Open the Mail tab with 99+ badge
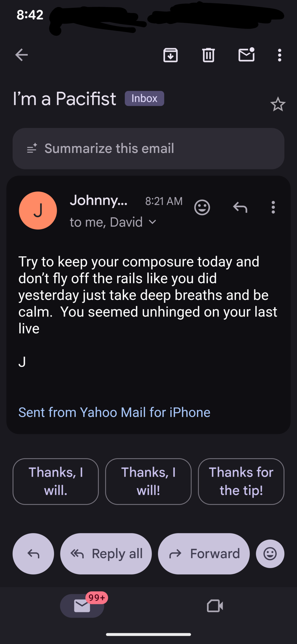Viewport: 297px width, 644px height. (82, 606)
